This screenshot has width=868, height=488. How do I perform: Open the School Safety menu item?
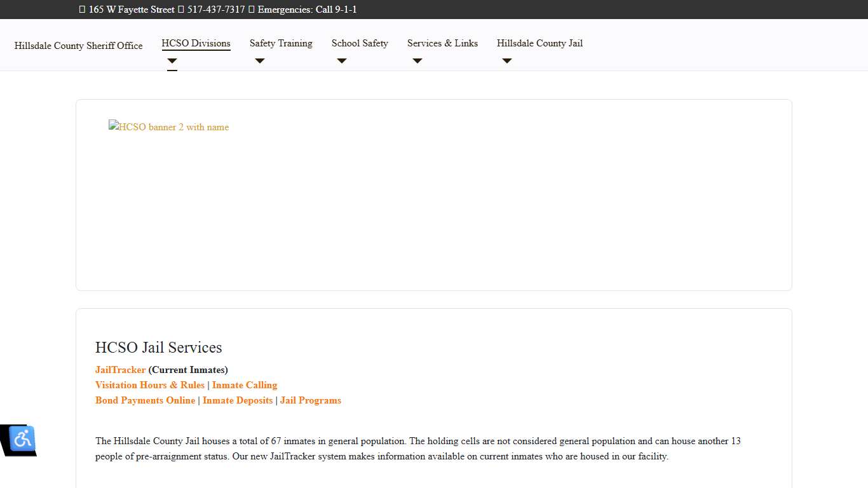[x=360, y=43]
